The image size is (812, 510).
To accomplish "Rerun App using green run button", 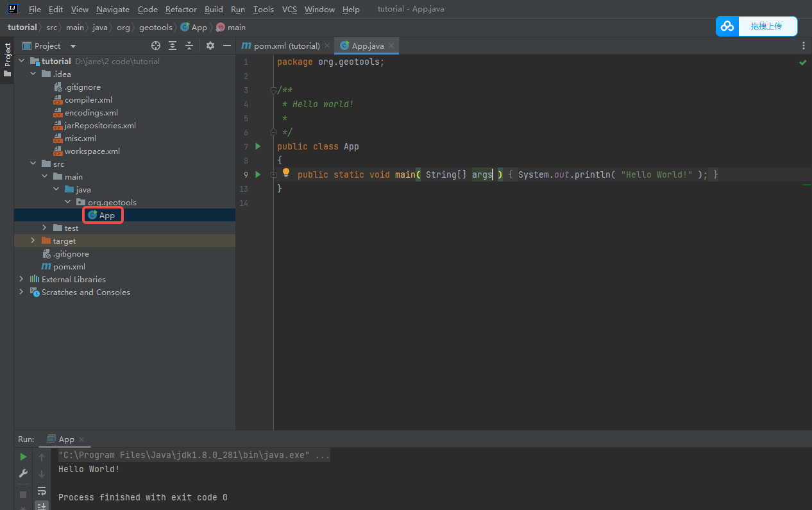I will pyautogui.click(x=23, y=457).
